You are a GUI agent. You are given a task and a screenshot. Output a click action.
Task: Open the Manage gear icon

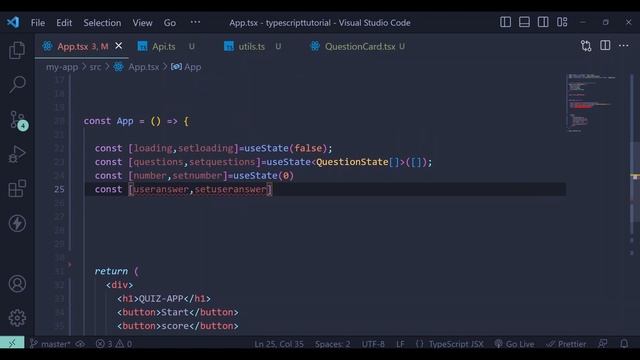(17, 318)
